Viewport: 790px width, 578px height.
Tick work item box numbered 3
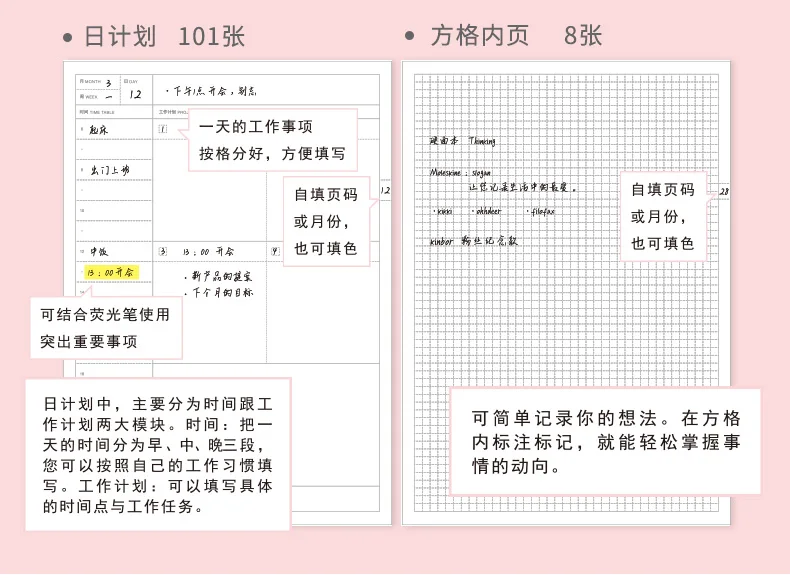click(x=162, y=251)
